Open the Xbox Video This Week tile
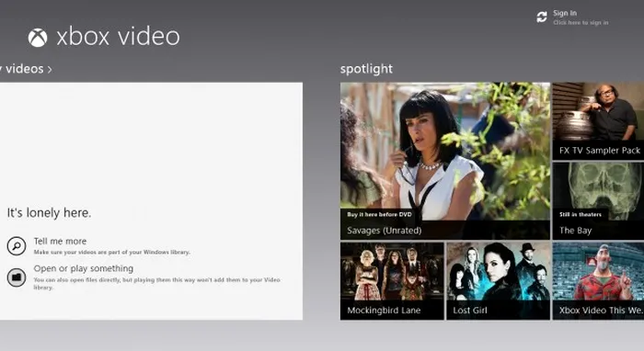 (x=598, y=281)
